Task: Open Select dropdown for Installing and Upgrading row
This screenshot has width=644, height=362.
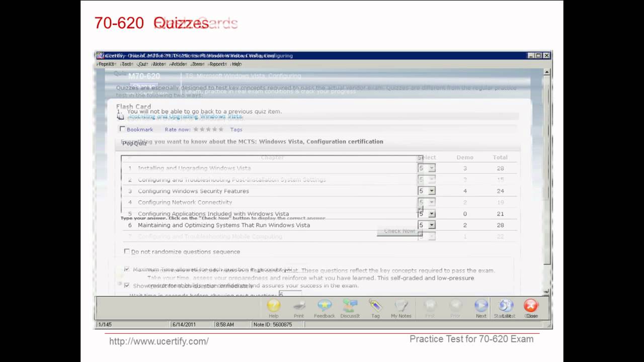Action: coord(427,168)
